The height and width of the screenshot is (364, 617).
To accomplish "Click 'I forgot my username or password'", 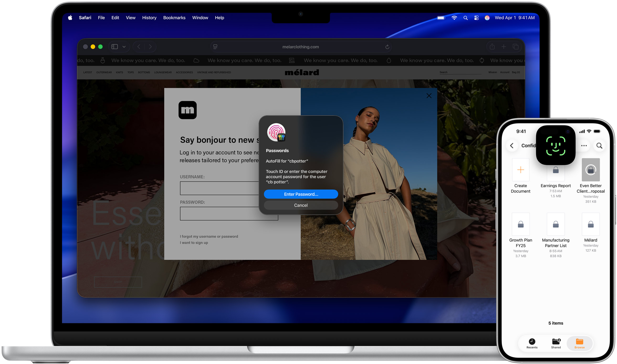I will (x=209, y=236).
